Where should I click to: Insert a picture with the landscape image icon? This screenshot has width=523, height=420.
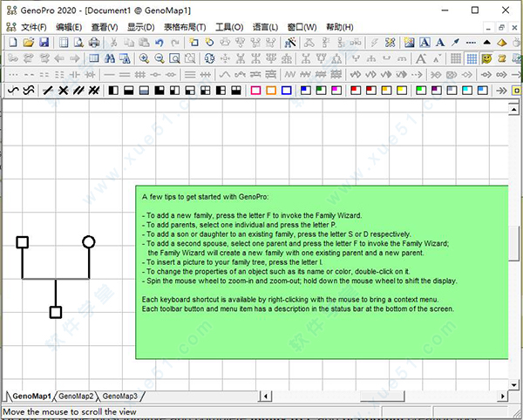point(409,43)
